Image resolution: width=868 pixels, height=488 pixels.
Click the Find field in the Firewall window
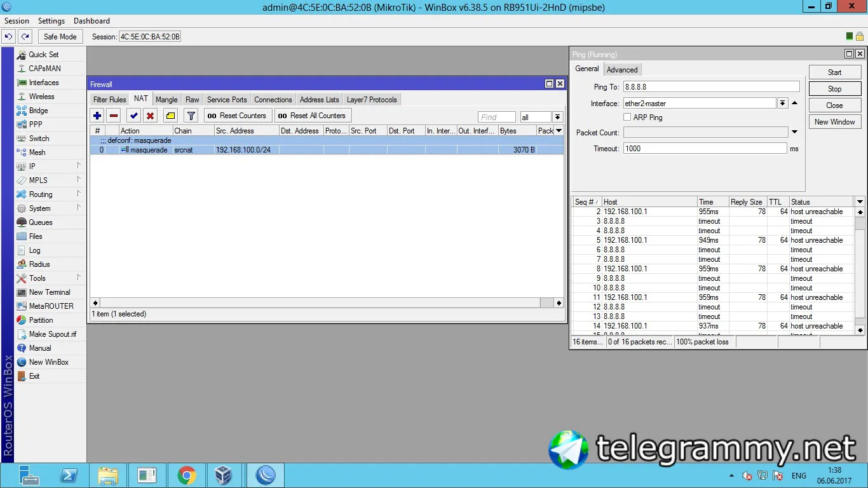497,118
